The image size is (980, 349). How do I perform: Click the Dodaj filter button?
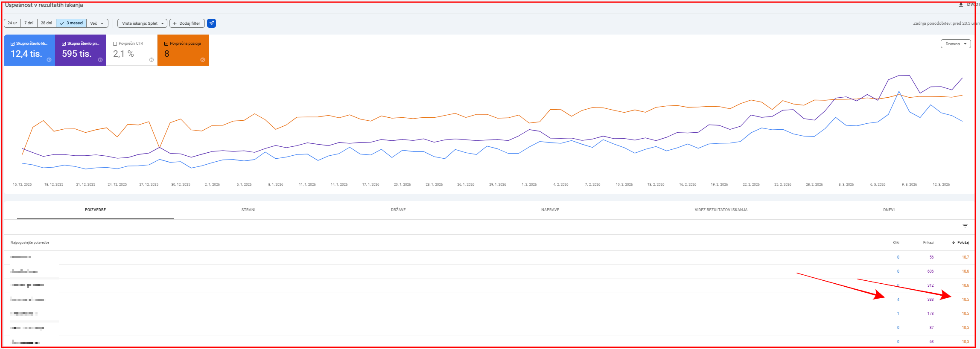point(187,23)
